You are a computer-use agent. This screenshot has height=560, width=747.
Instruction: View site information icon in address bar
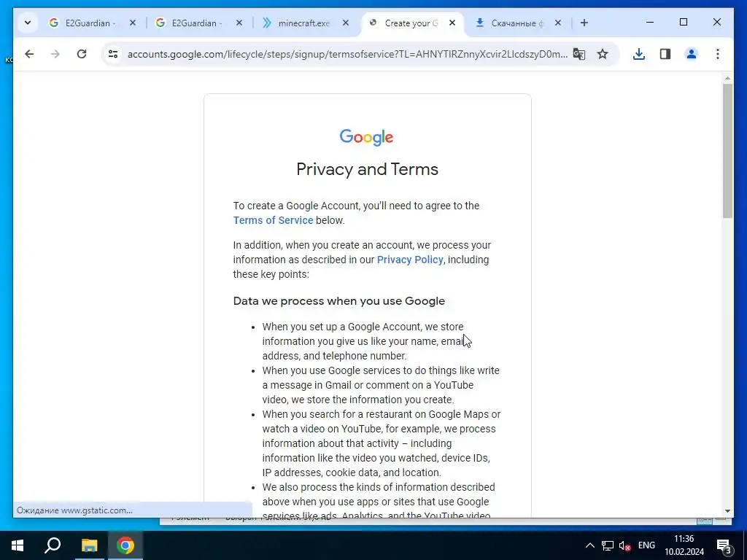(x=113, y=54)
